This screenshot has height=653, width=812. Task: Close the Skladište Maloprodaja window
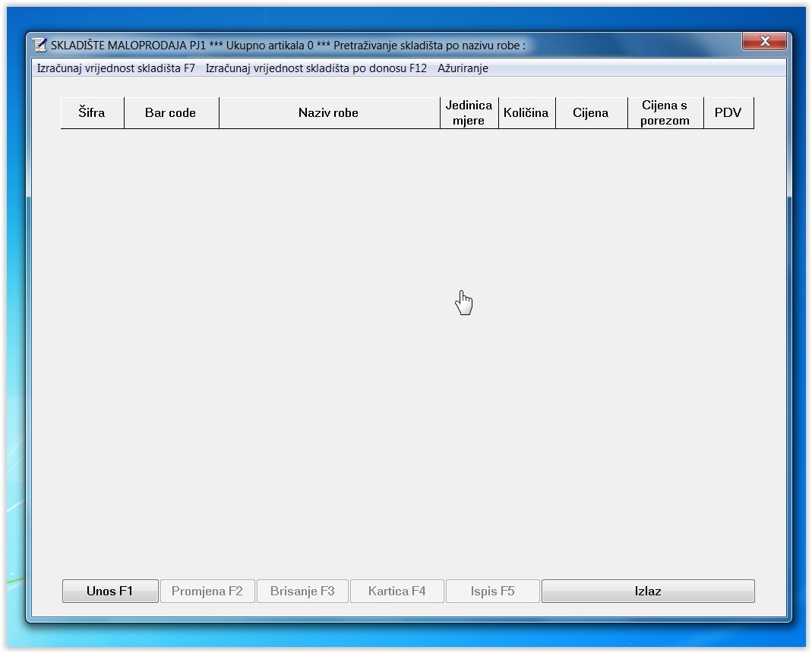click(x=765, y=41)
